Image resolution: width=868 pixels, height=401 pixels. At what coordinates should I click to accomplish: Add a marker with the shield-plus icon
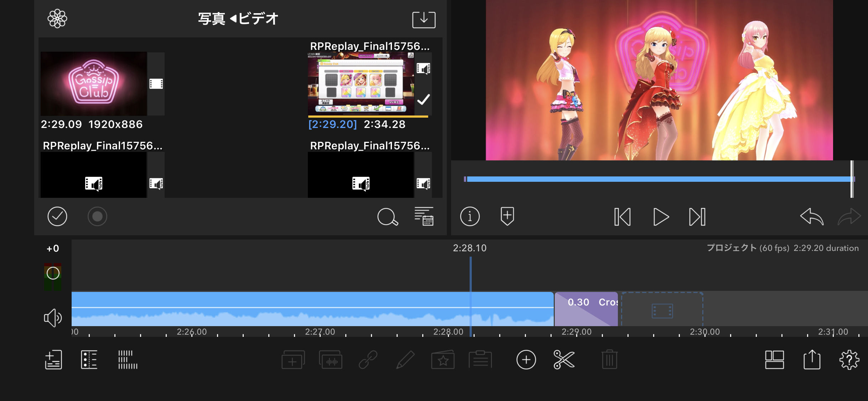point(507,216)
